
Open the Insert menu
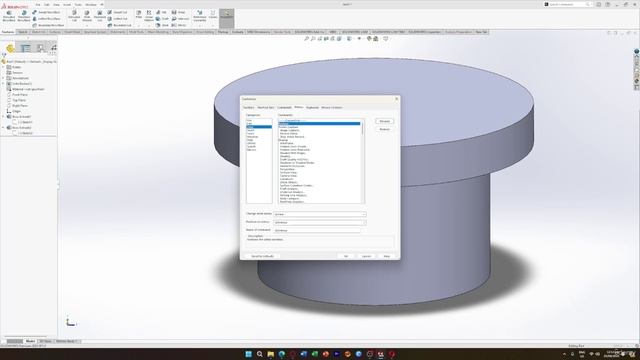67,4
